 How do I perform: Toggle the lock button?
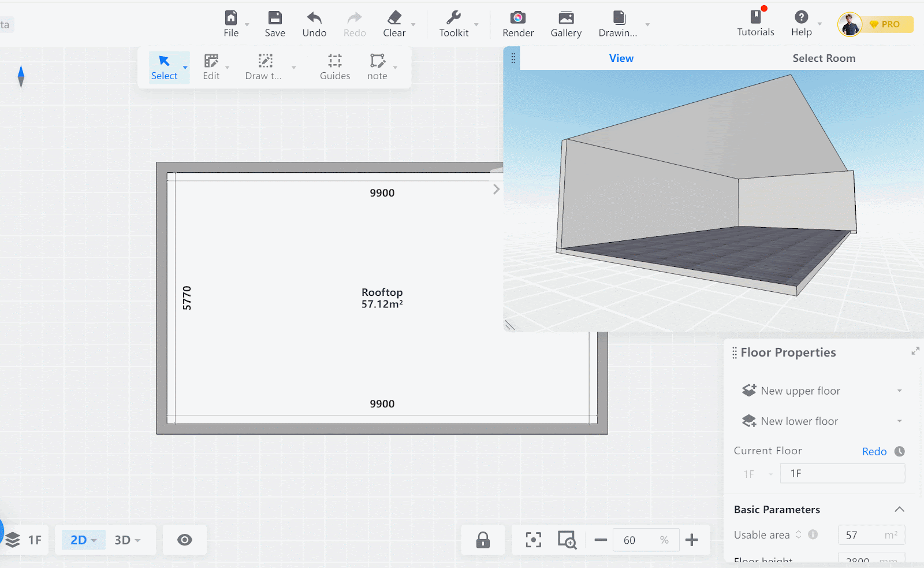[x=483, y=540]
